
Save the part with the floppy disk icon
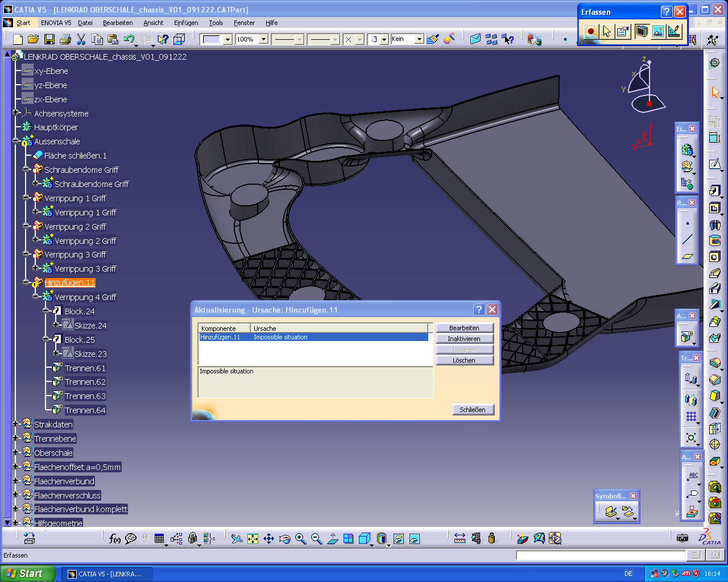(x=49, y=39)
